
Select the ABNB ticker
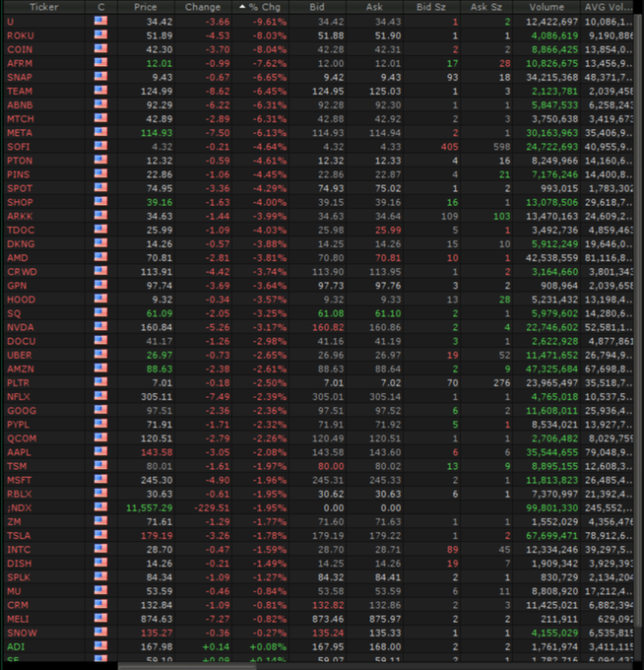pos(20,105)
